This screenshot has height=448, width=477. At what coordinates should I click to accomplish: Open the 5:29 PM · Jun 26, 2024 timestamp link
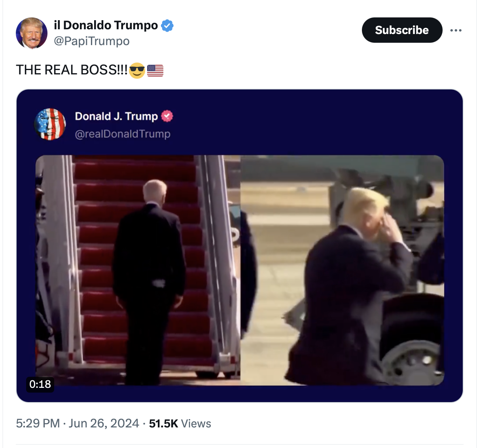coord(78,423)
